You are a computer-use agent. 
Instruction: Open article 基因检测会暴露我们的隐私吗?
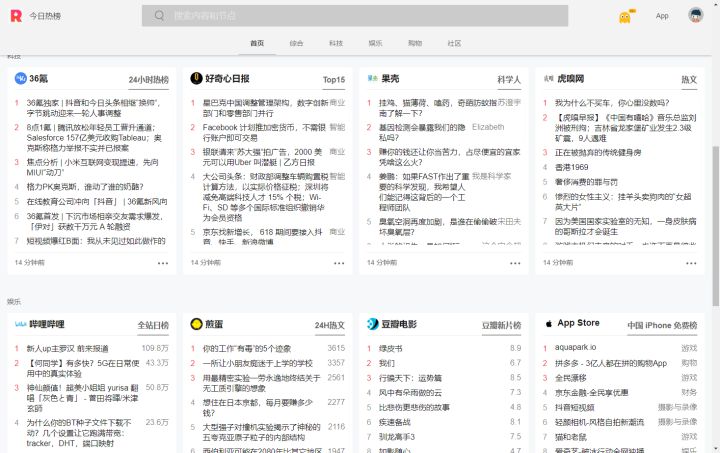coord(422,132)
